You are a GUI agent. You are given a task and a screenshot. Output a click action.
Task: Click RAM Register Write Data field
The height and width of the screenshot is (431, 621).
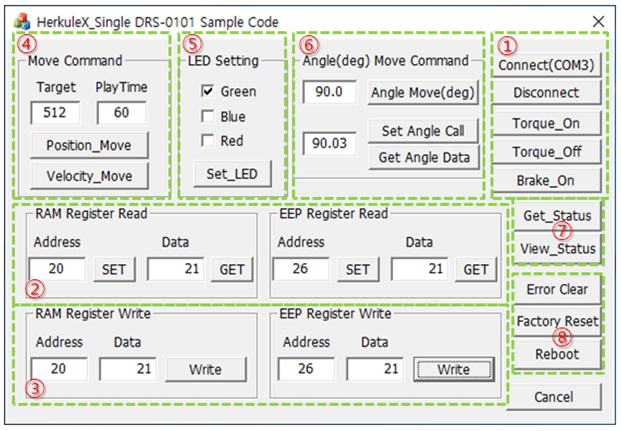[128, 369]
